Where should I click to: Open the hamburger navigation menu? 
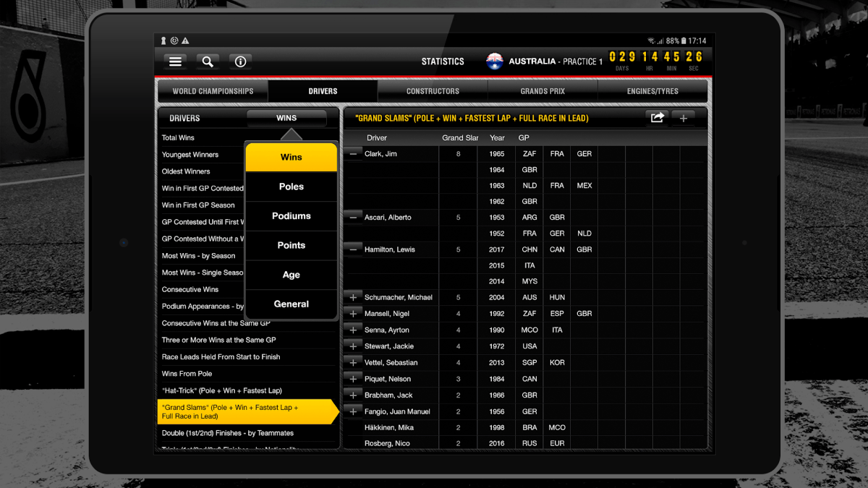[174, 61]
